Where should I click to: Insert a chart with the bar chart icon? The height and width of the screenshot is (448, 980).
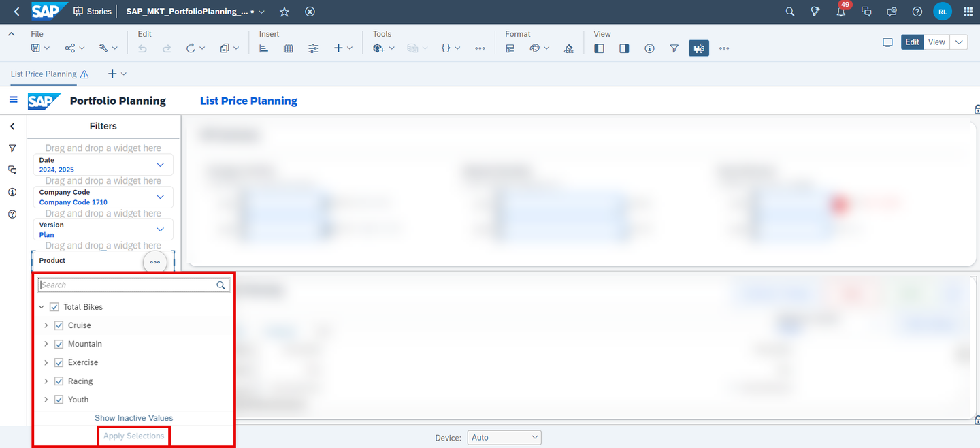point(264,48)
